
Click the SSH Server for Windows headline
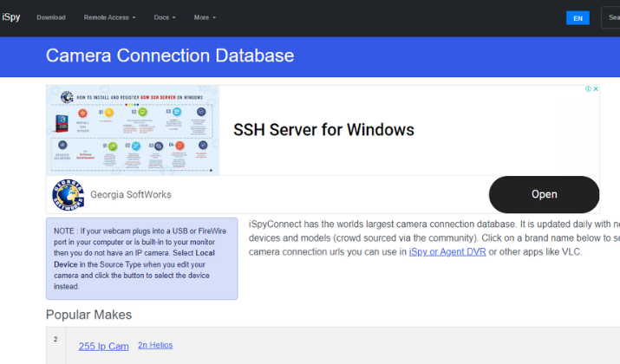(x=323, y=130)
